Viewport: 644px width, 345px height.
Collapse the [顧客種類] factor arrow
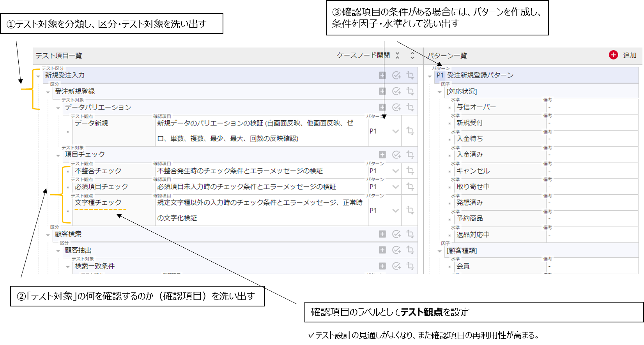(x=440, y=252)
